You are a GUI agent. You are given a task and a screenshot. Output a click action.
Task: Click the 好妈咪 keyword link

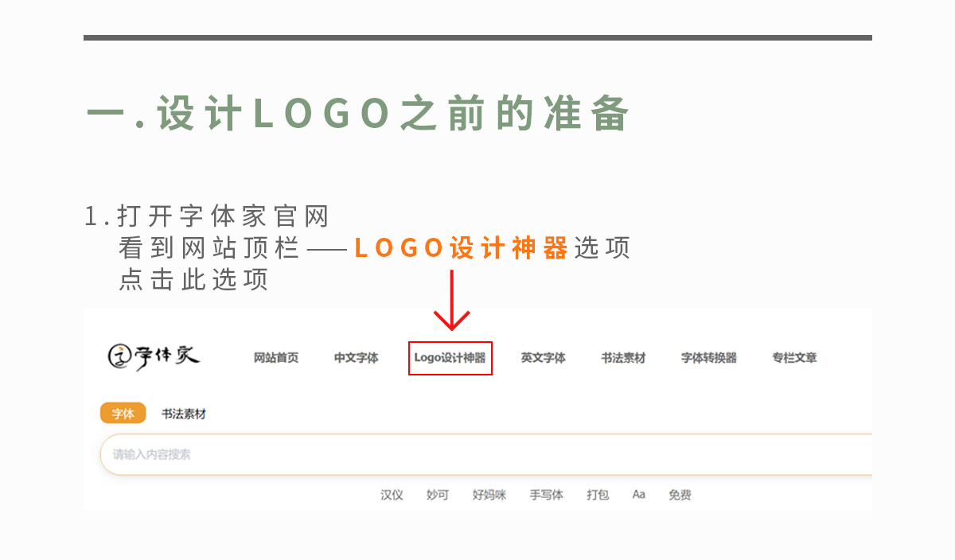pyautogui.click(x=489, y=495)
